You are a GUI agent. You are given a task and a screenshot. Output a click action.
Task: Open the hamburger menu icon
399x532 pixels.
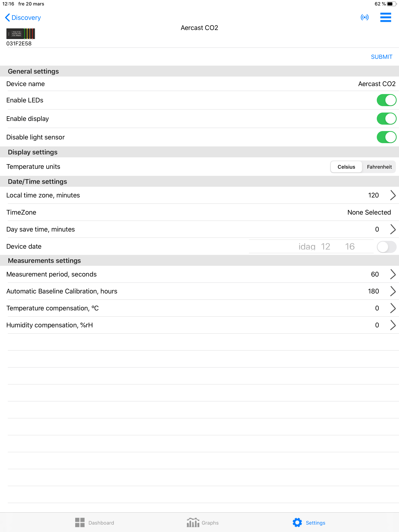(x=386, y=17)
